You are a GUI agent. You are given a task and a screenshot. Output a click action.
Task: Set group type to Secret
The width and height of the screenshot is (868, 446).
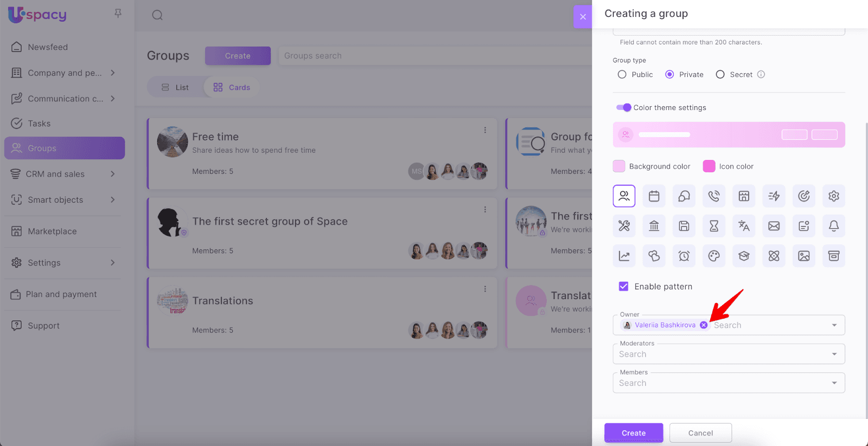720,74
